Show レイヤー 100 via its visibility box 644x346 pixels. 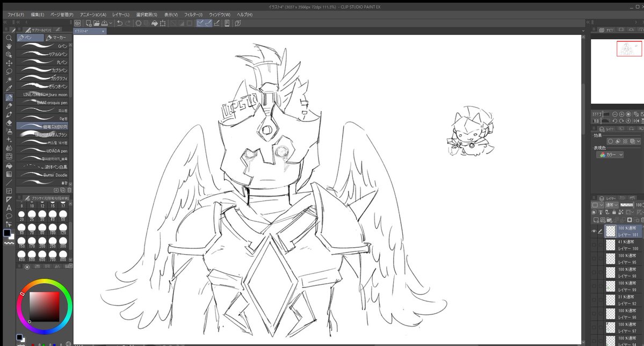594,245
